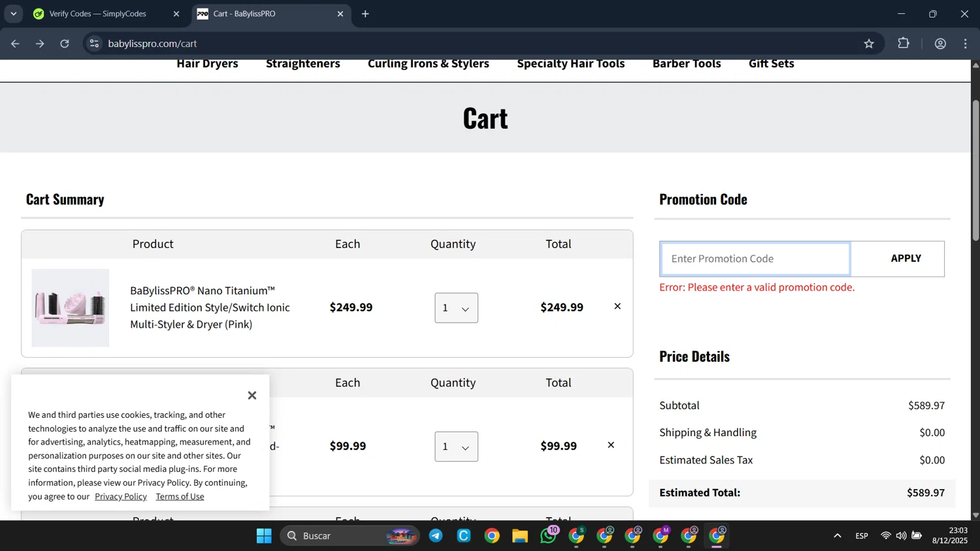Viewport: 980px width, 551px height.
Task: Open the site information icon in address bar
Action: [x=94, y=44]
